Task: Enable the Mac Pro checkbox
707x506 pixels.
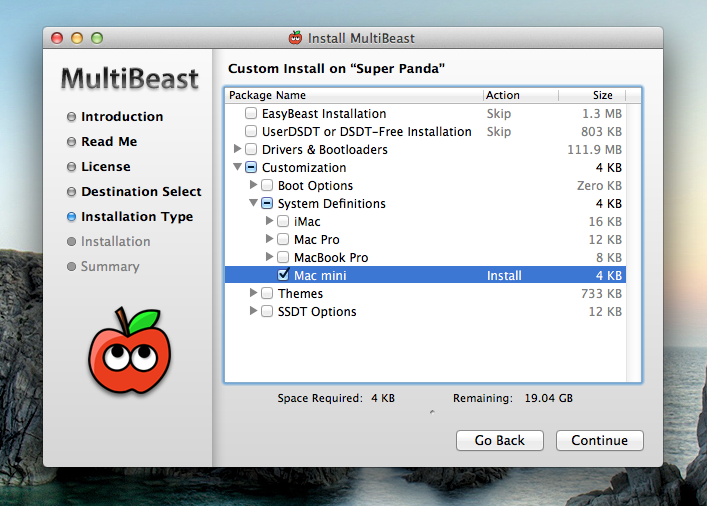Action: click(x=283, y=239)
